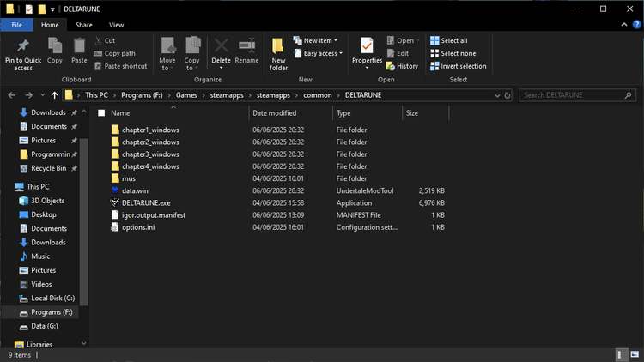Collapse the ribbon with chevron

point(624,25)
